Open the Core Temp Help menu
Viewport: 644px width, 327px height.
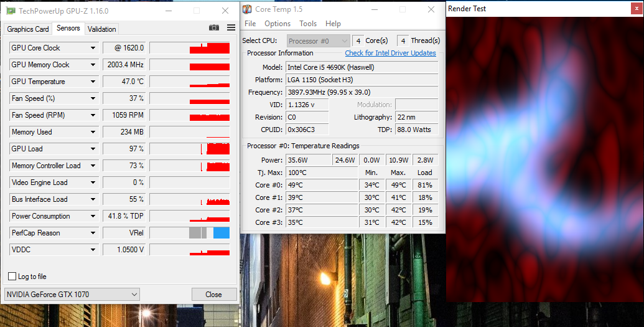tap(333, 24)
